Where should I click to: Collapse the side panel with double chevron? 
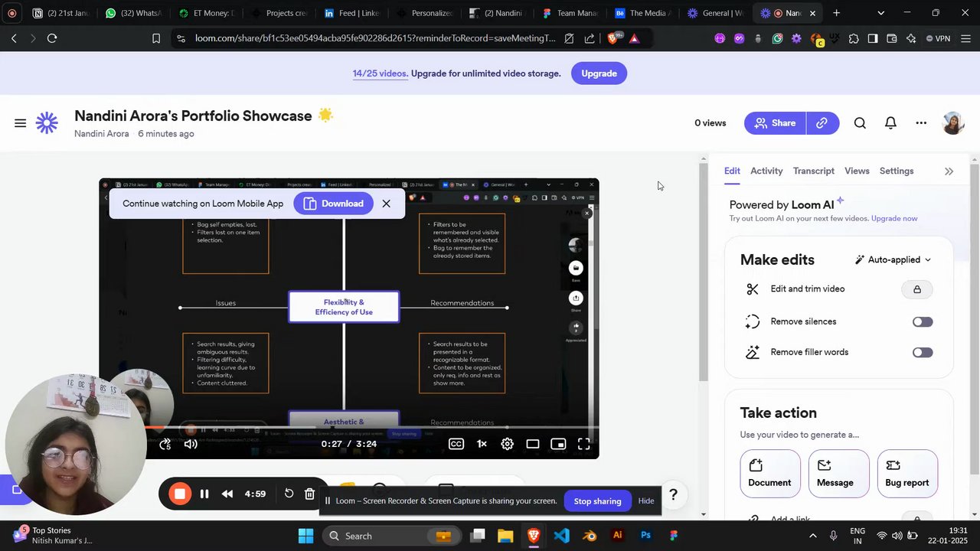pos(949,171)
